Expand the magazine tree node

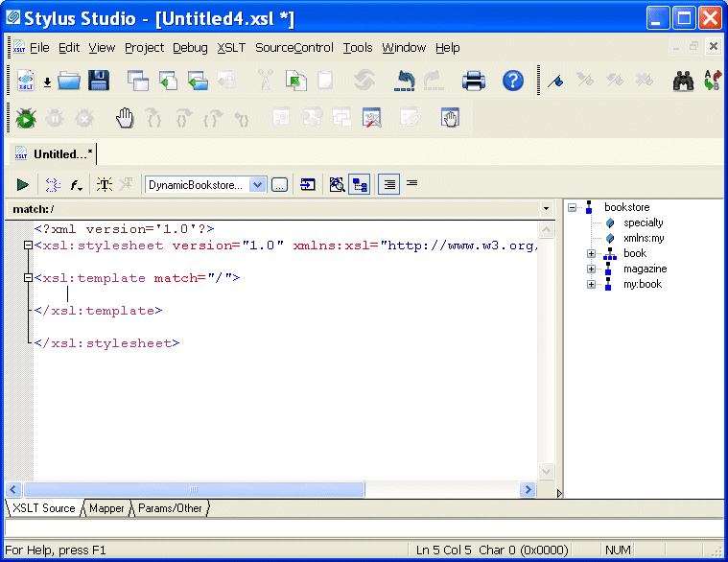pyautogui.click(x=592, y=269)
